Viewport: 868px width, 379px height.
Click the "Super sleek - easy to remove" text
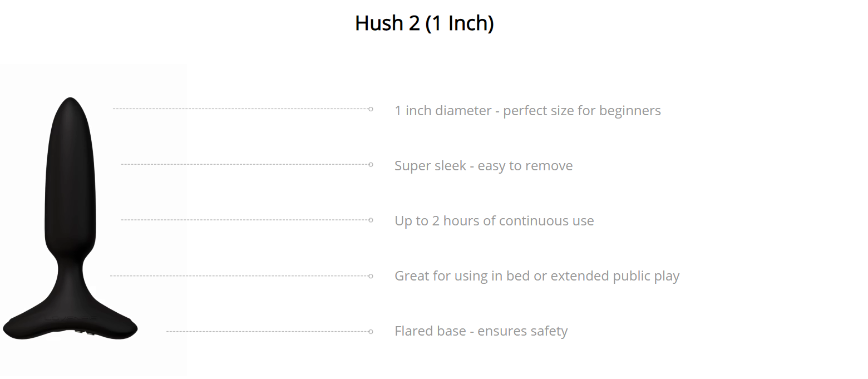(484, 165)
